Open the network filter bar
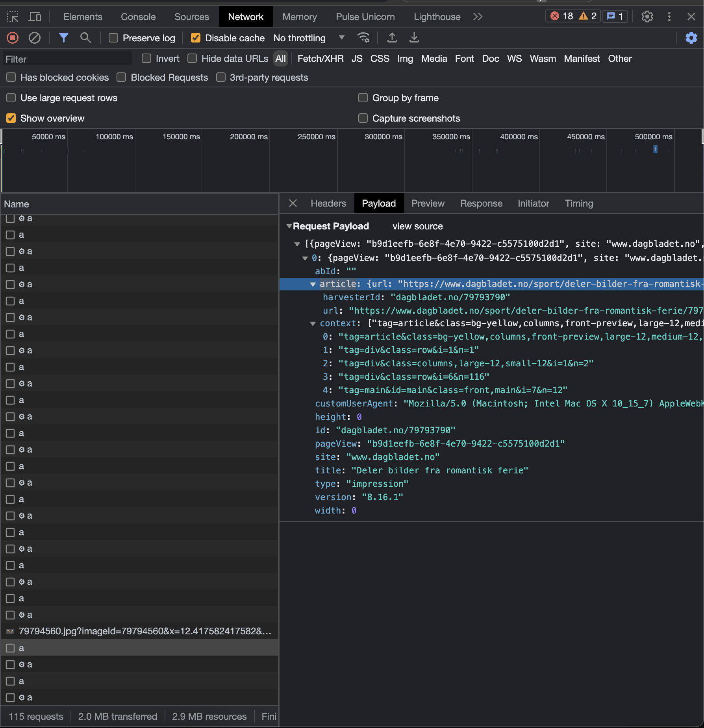 point(64,38)
